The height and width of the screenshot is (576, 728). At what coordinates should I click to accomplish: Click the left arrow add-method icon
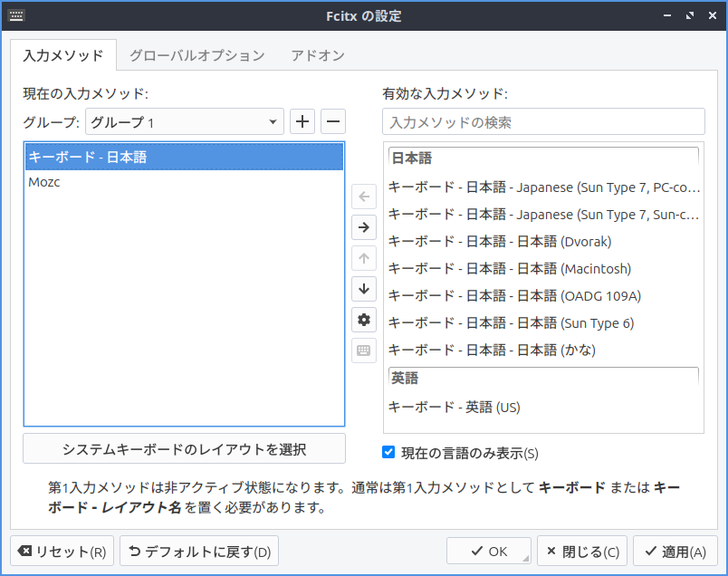pos(364,197)
